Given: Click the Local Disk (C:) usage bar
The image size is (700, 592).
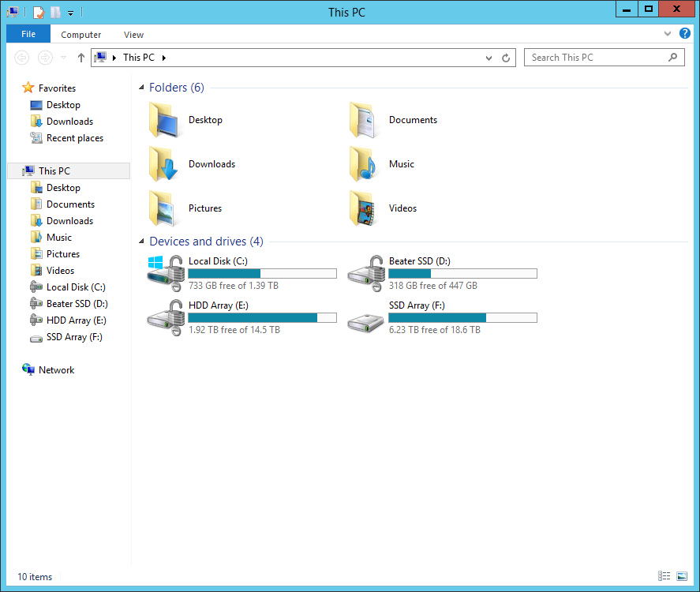Looking at the screenshot, I should (x=263, y=273).
